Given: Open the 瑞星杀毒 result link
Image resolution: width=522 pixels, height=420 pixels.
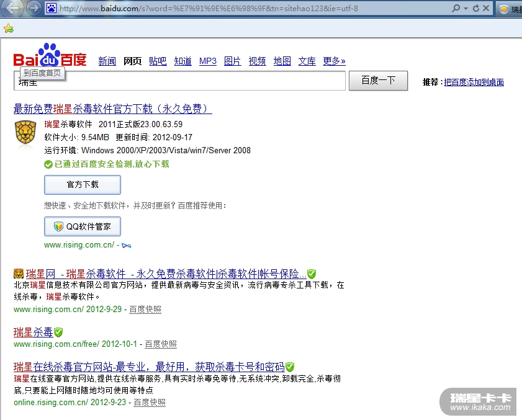Looking at the screenshot, I should [34, 332].
